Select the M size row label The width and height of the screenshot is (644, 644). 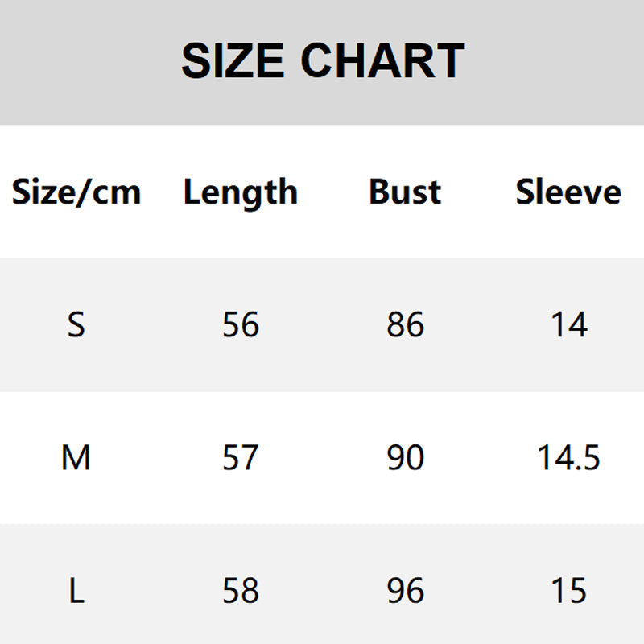[x=76, y=458]
